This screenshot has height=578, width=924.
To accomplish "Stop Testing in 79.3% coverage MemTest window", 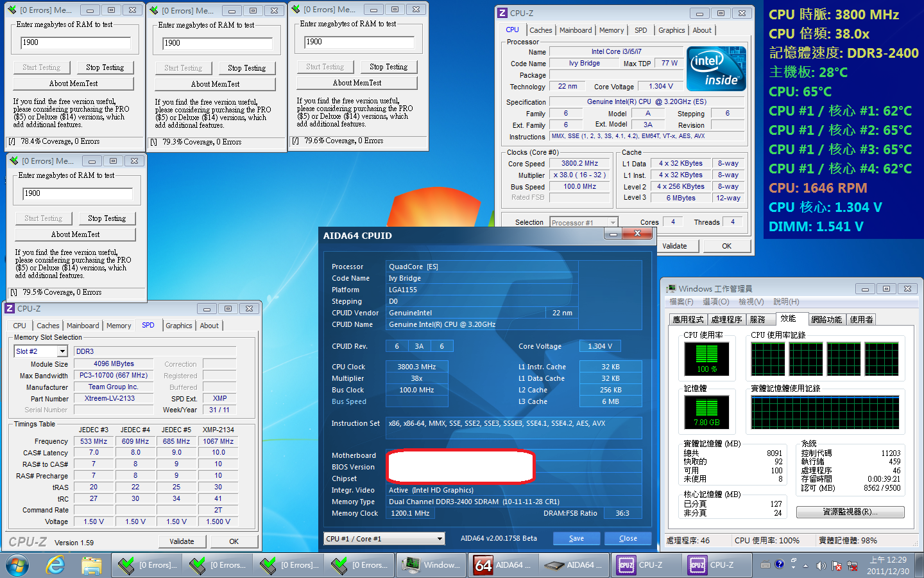I will coord(246,68).
